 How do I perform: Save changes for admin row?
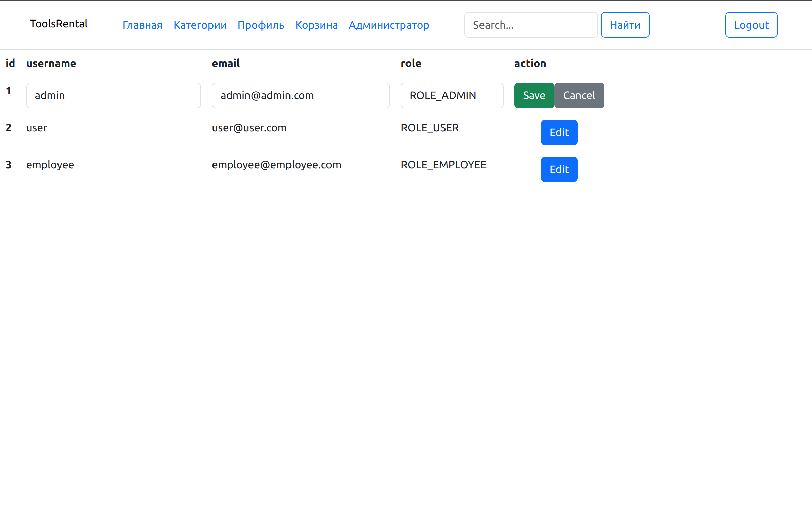(534, 95)
